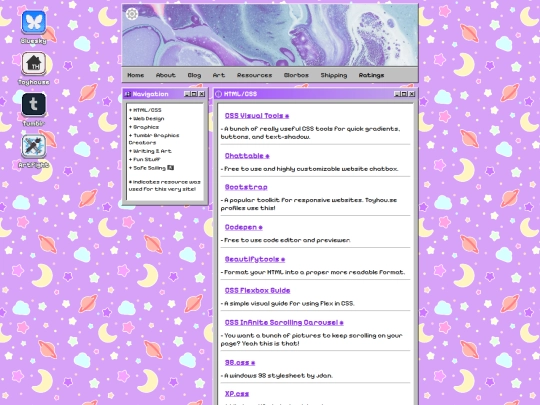The height and width of the screenshot is (405, 540).
Task: Click the HTML/CSS window title icon
Action: coord(218,94)
